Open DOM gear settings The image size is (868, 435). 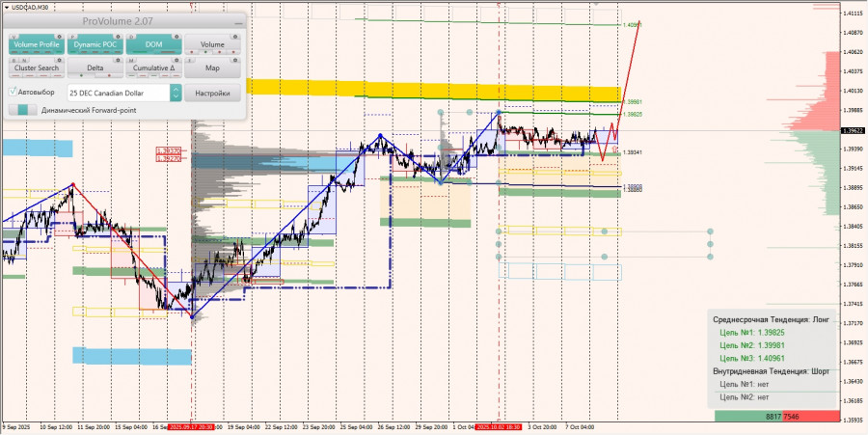[176, 37]
